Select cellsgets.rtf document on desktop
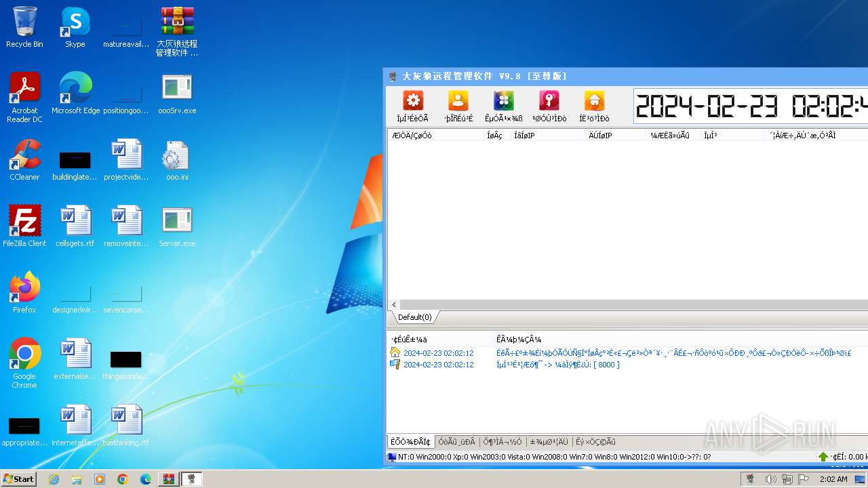This screenshot has width=868, height=488. click(75, 226)
